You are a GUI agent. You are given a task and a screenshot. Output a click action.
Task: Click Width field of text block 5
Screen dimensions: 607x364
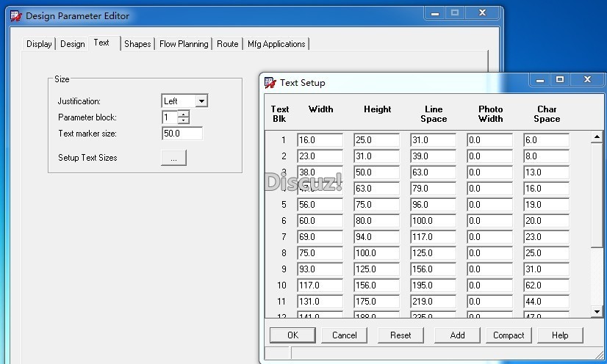tap(320, 205)
